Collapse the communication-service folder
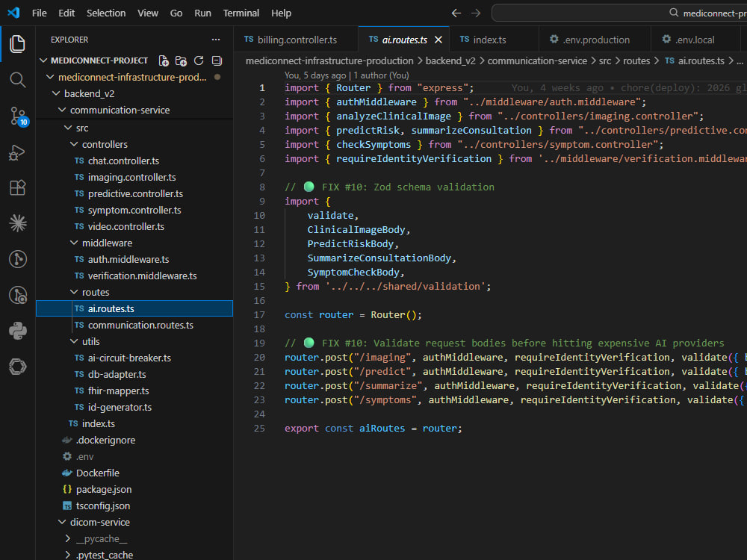 (61, 110)
